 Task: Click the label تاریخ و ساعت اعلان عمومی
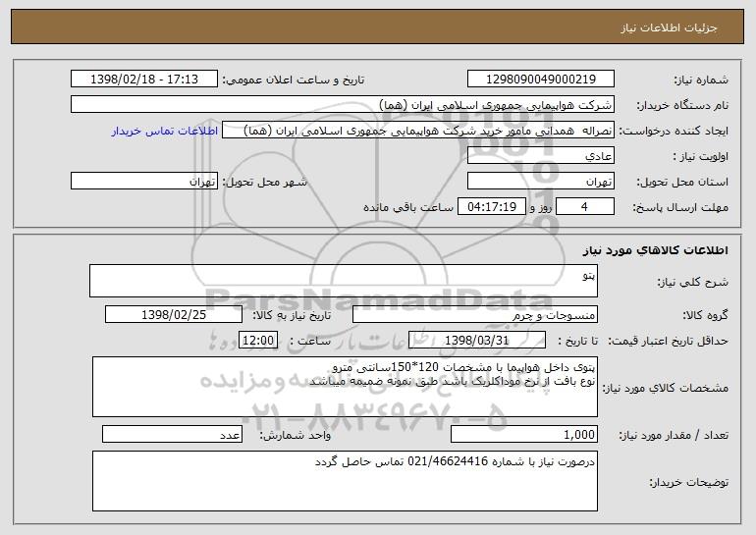pyautogui.click(x=294, y=80)
